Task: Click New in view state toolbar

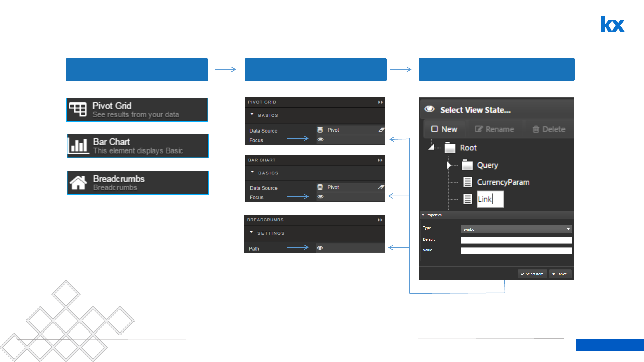Action: (x=444, y=129)
